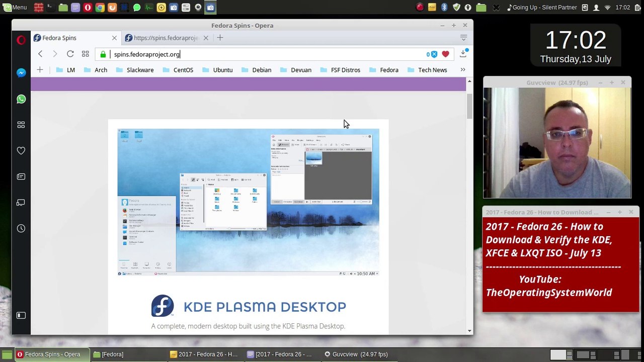Open History clock in the sidebar
The height and width of the screenshot is (362, 644).
coord(21,228)
